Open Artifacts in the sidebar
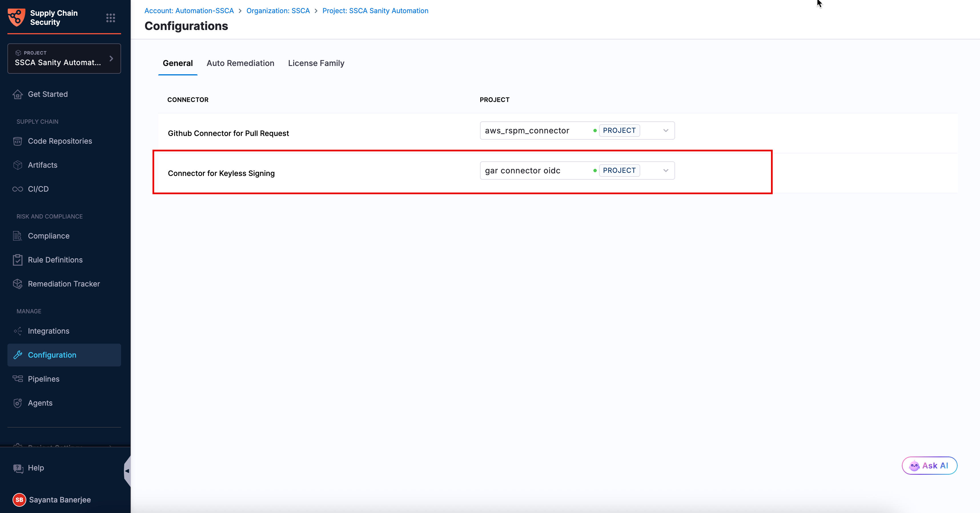 click(64, 165)
